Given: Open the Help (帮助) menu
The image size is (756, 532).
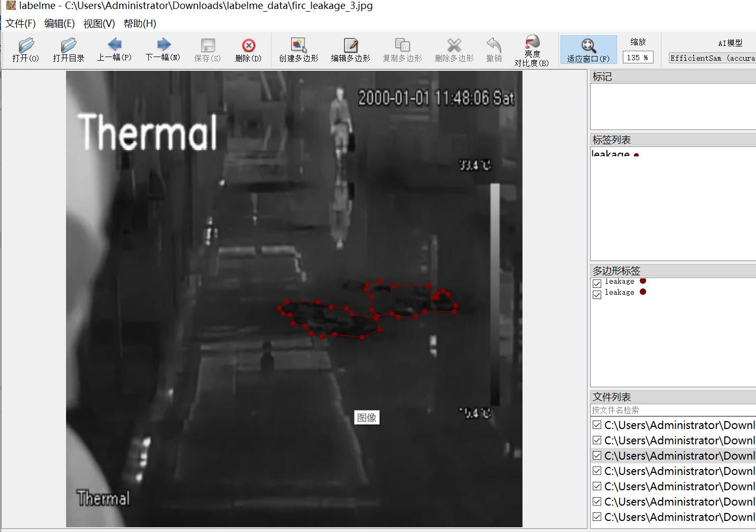Looking at the screenshot, I should click(x=139, y=24).
